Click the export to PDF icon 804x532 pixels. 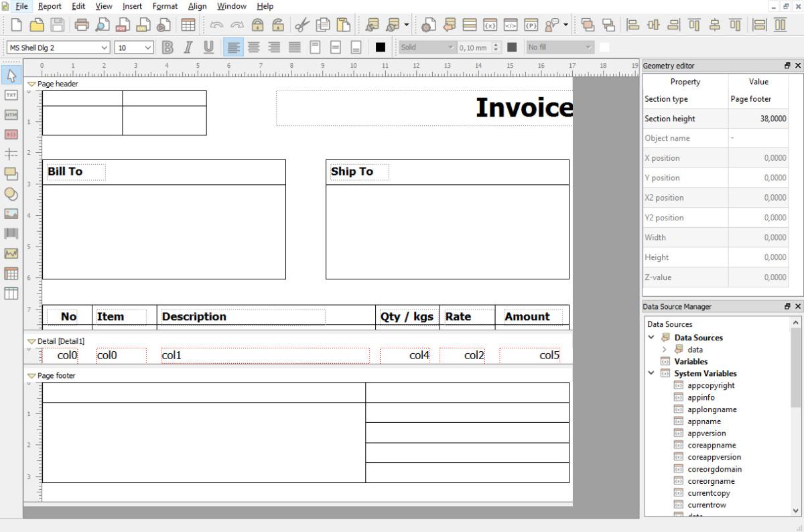(123, 25)
